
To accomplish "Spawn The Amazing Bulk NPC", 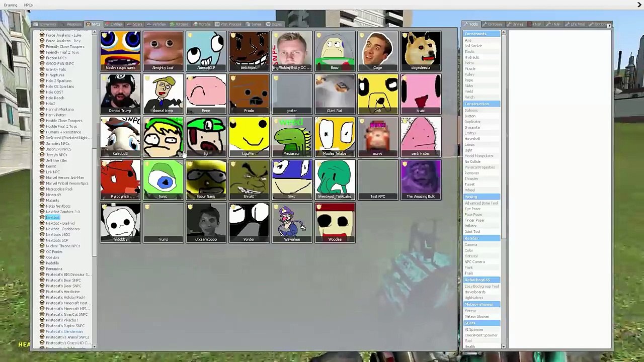I will click(x=421, y=180).
